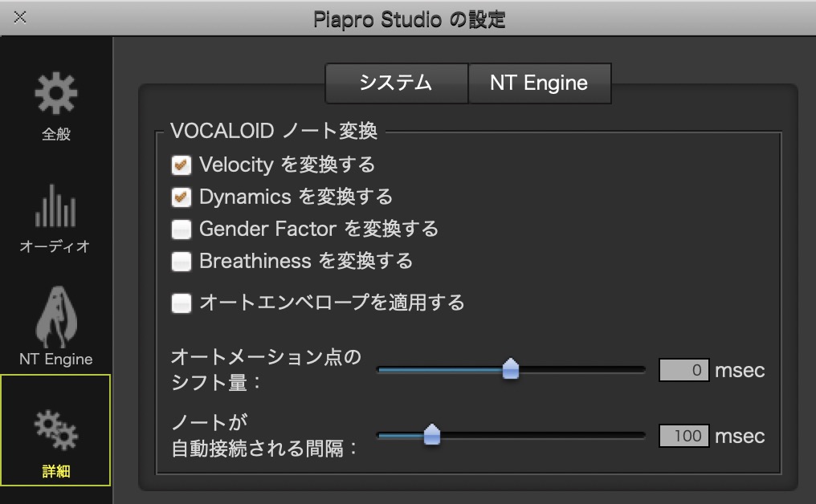Click the automation shift slider track
The width and height of the screenshot is (816, 504).
(586, 370)
